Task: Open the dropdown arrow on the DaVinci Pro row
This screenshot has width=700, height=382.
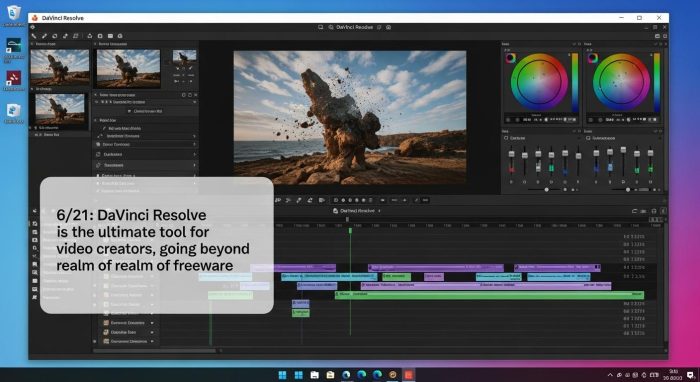Action: 194,102
